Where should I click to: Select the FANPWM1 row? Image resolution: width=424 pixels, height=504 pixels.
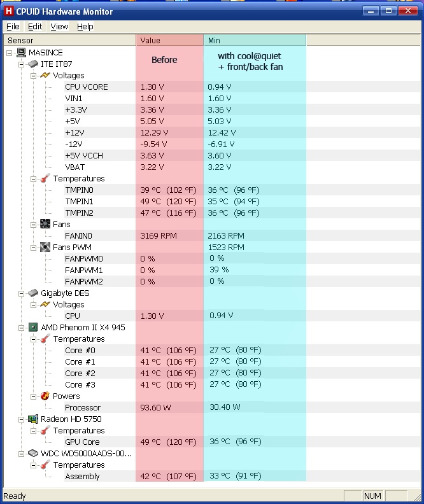[243, 270]
